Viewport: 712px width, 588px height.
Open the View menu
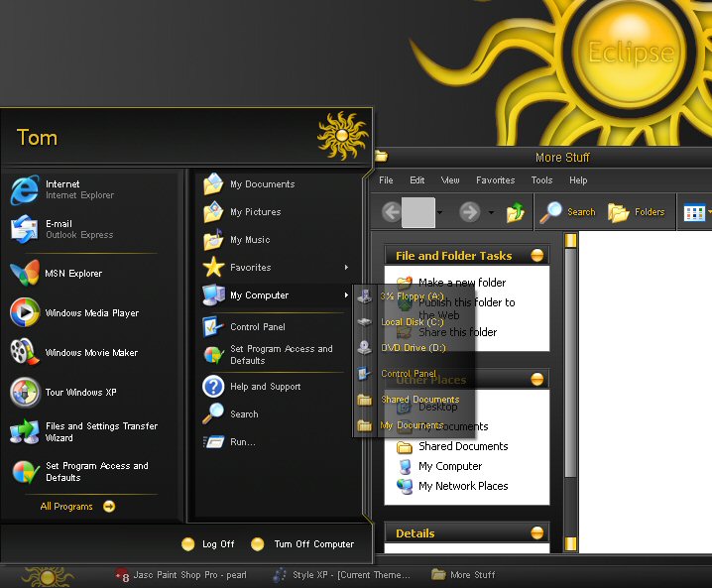(450, 180)
